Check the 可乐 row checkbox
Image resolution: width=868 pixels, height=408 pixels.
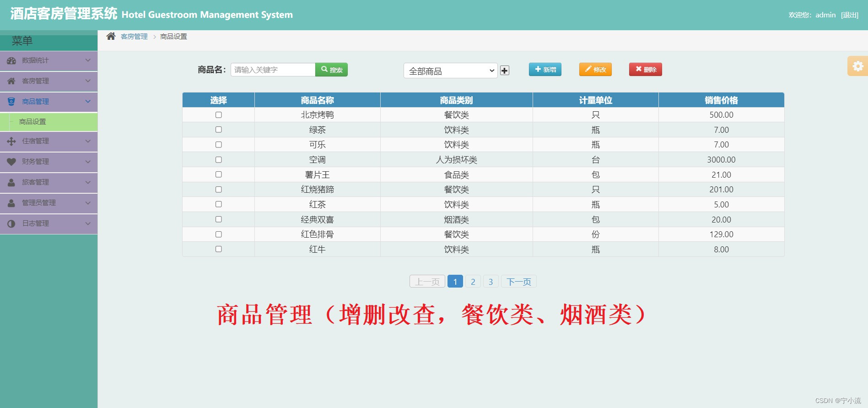(219, 145)
